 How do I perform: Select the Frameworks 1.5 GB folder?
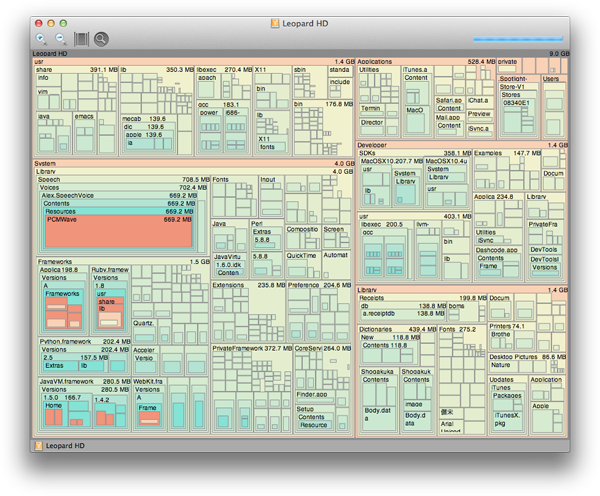(123, 262)
